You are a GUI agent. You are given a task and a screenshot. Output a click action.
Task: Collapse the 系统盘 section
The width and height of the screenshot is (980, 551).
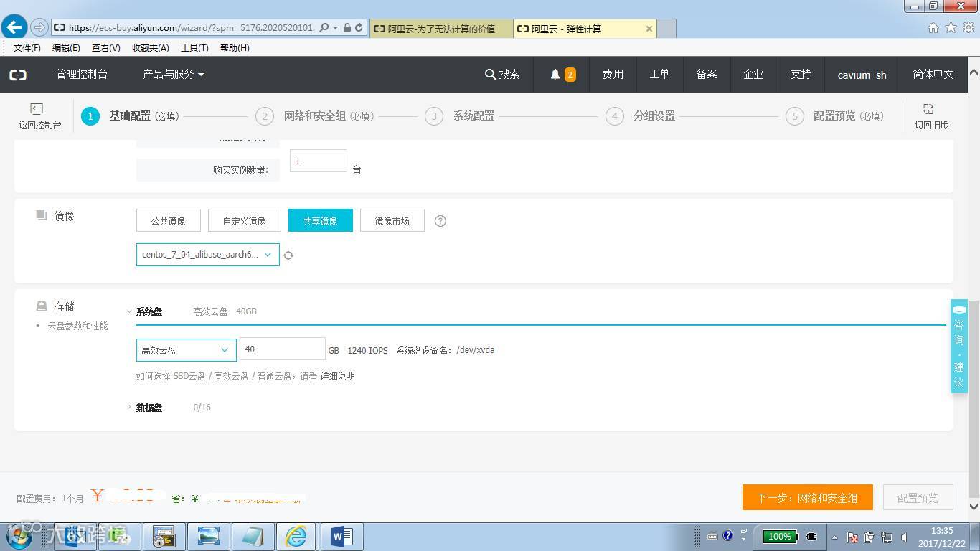(149, 311)
